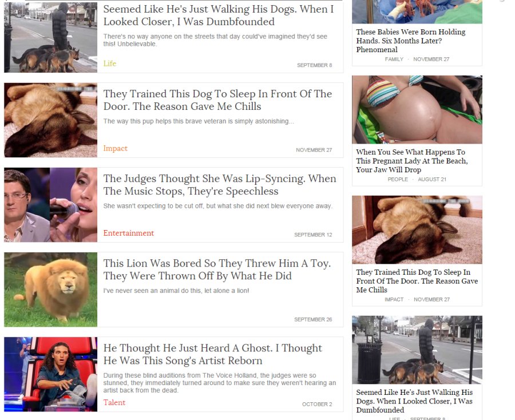515x420 pixels.
Task: Open the lip-syncing judges thumbnail image
Action: point(50,205)
